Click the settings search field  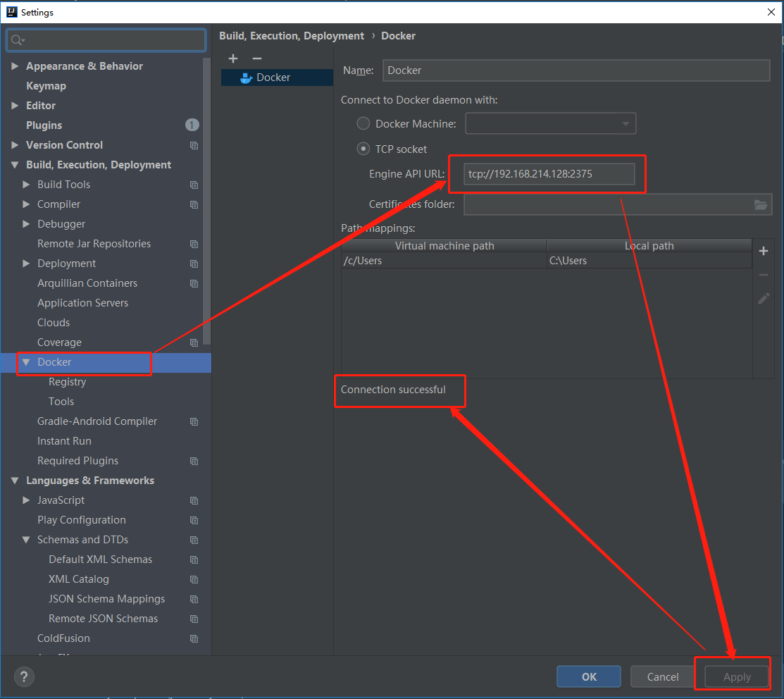pos(106,40)
